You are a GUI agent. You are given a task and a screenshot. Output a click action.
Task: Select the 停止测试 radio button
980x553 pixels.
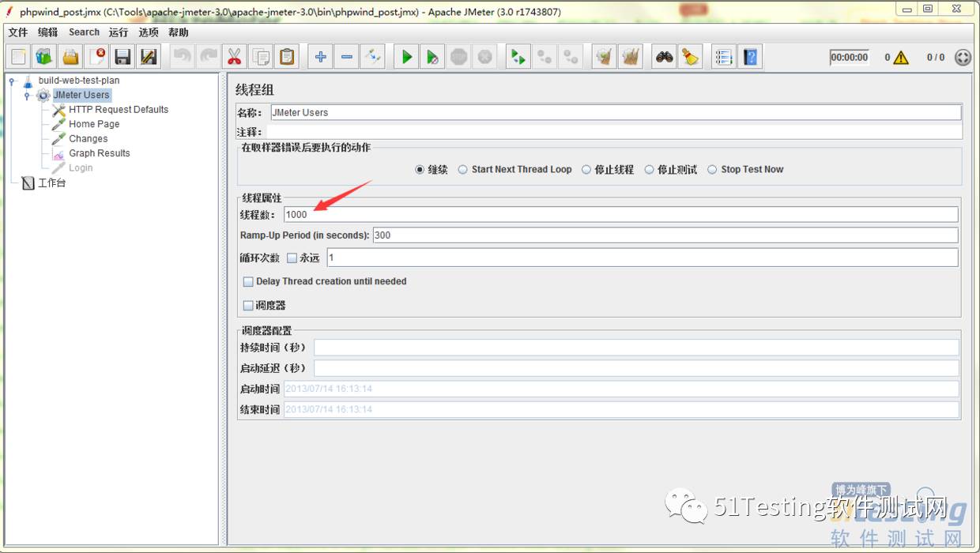649,169
